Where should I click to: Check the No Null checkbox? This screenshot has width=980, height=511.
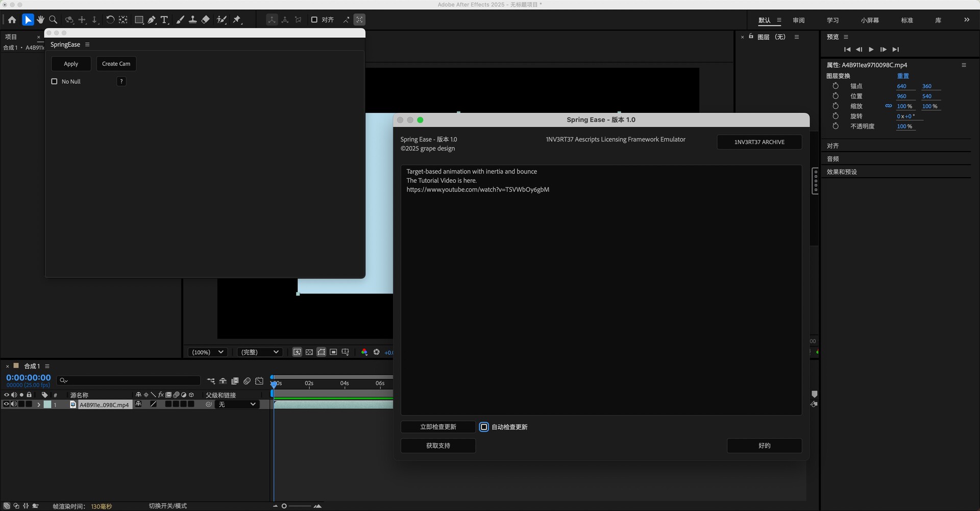click(x=54, y=81)
